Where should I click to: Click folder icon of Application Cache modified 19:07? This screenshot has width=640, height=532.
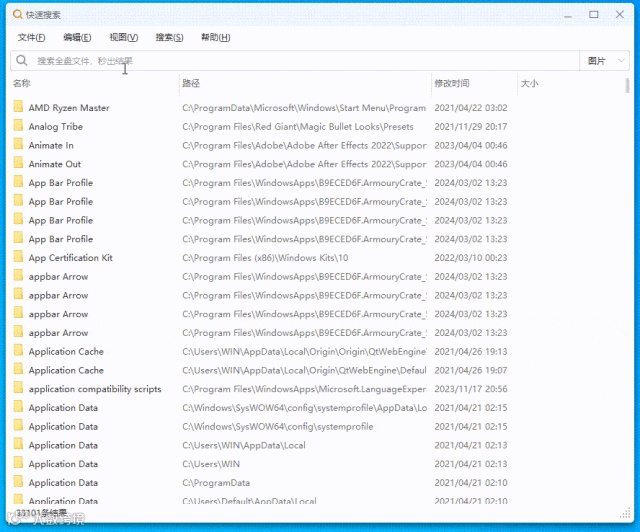(18, 370)
